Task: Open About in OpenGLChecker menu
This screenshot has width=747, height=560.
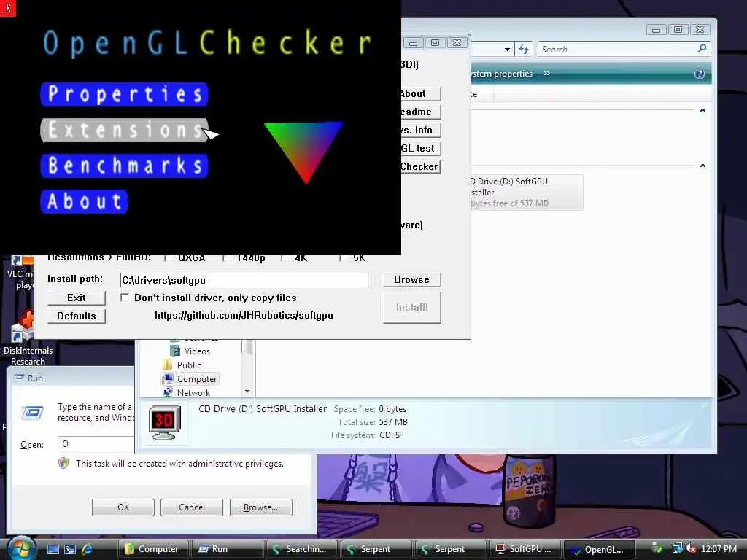Action: [x=85, y=201]
